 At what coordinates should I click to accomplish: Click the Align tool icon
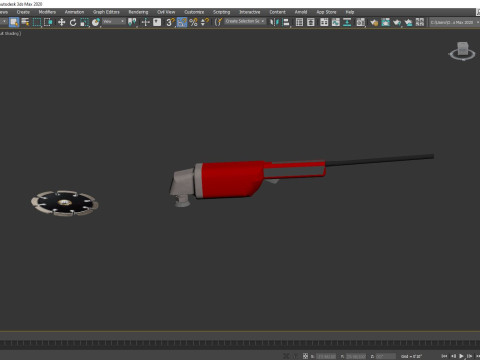(286, 22)
